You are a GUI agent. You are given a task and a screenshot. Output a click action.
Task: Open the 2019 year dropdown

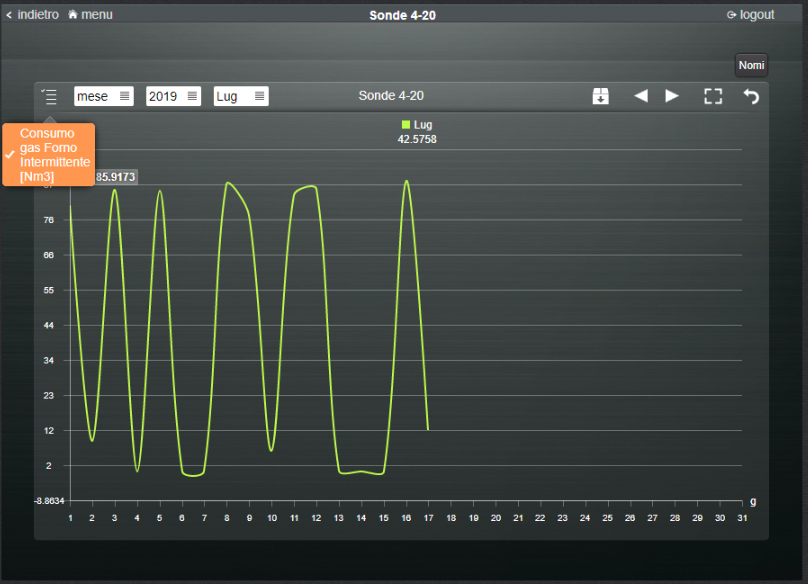click(x=173, y=96)
